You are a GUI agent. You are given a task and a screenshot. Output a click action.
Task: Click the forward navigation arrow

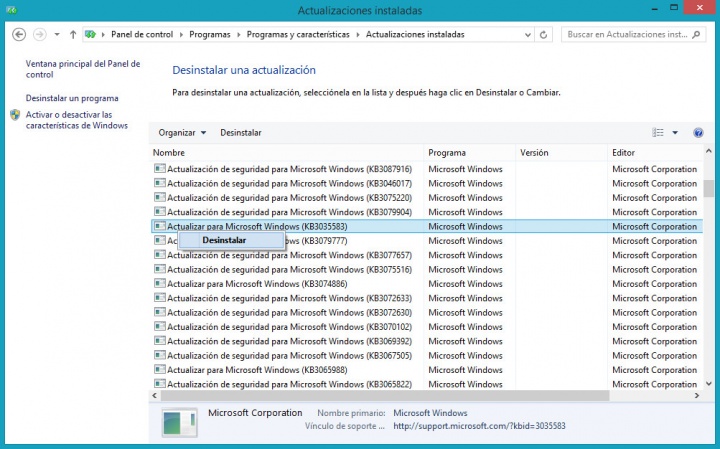40,34
